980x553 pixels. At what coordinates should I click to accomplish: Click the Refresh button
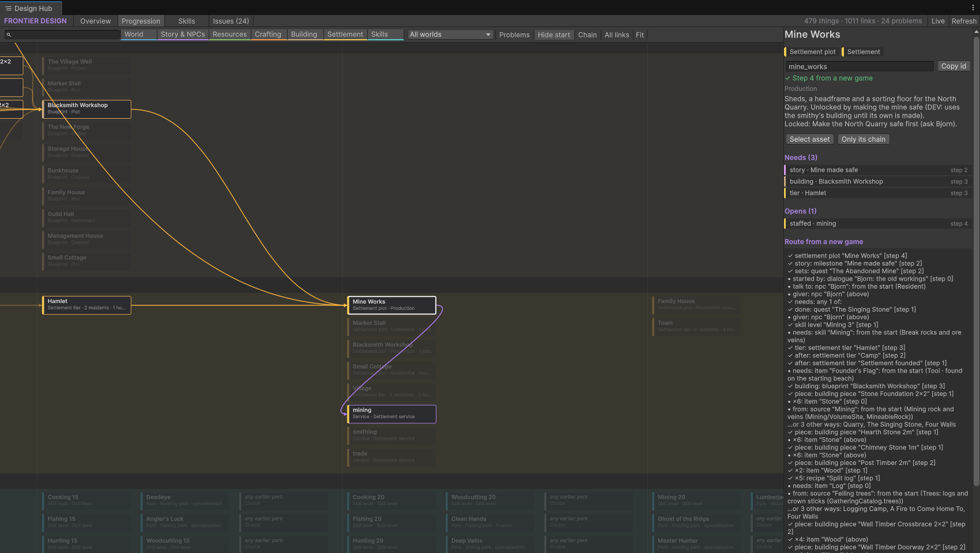click(964, 21)
